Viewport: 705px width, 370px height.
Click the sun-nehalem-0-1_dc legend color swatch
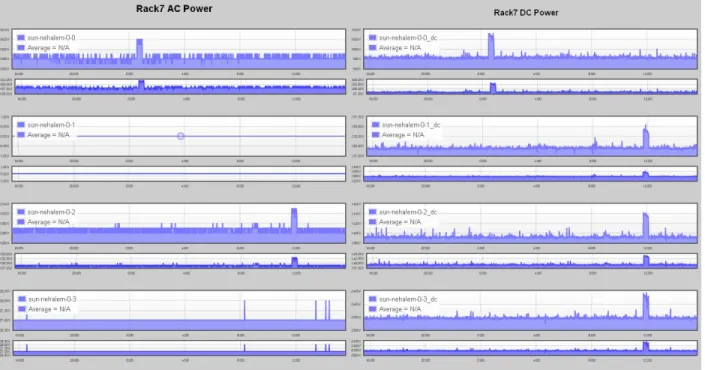(x=375, y=125)
